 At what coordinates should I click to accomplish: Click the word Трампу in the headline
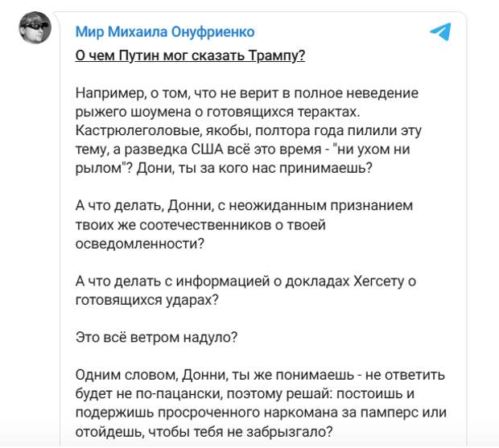point(277,55)
